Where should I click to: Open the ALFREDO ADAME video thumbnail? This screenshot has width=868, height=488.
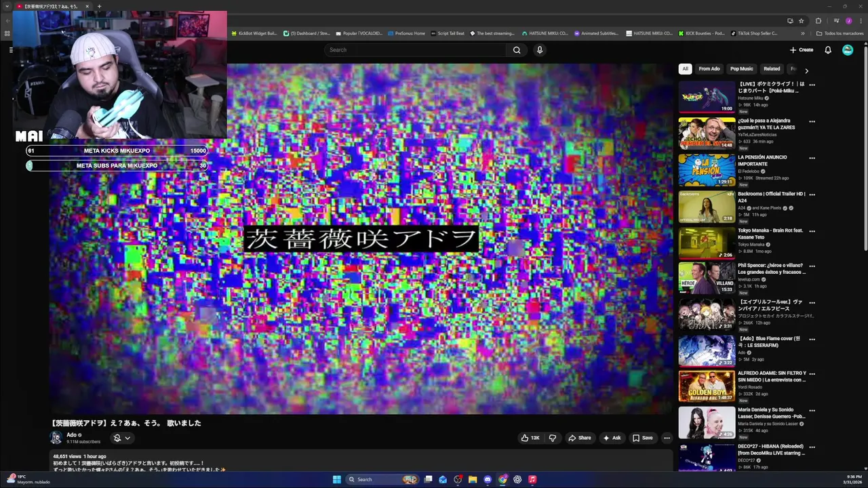[707, 386]
